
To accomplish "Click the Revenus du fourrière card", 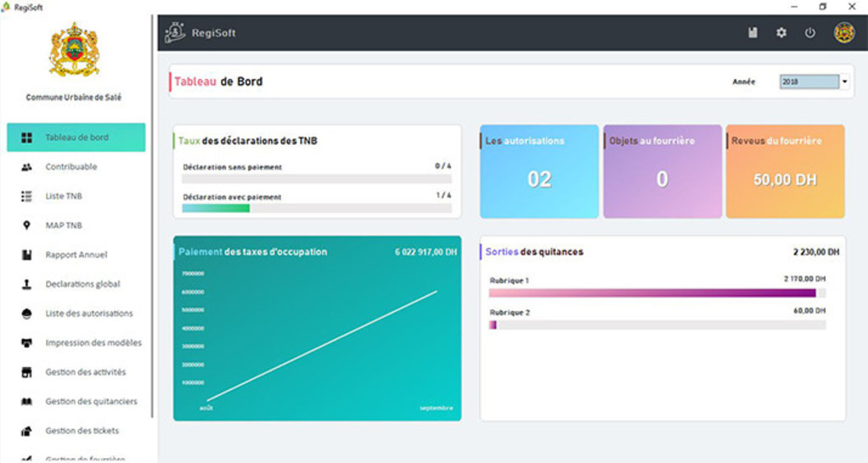I will coord(785,171).
